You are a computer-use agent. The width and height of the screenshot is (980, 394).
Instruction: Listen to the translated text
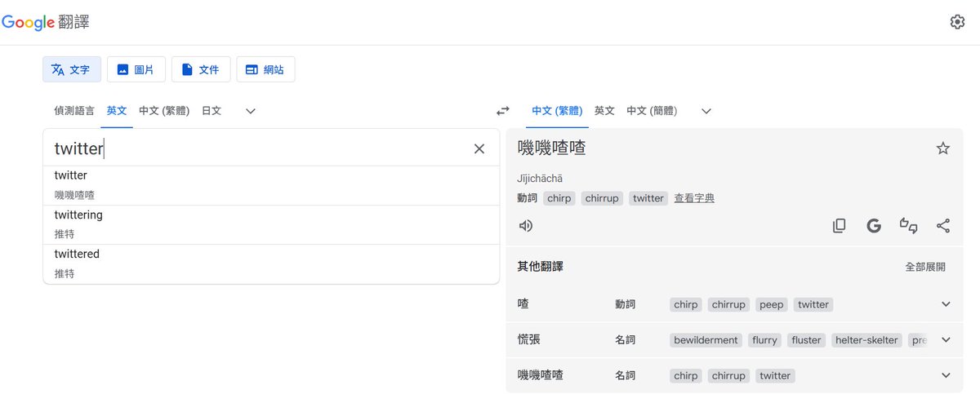click(526, 226)
